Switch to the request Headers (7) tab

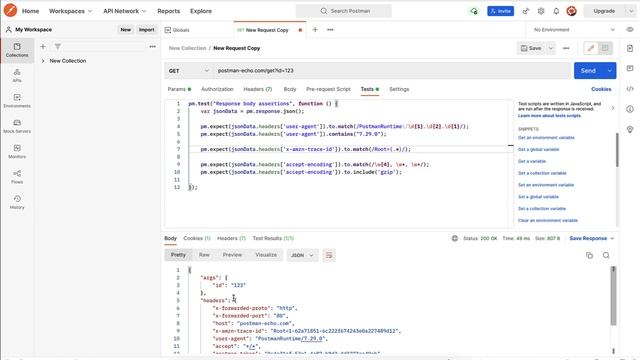point(258,89)
